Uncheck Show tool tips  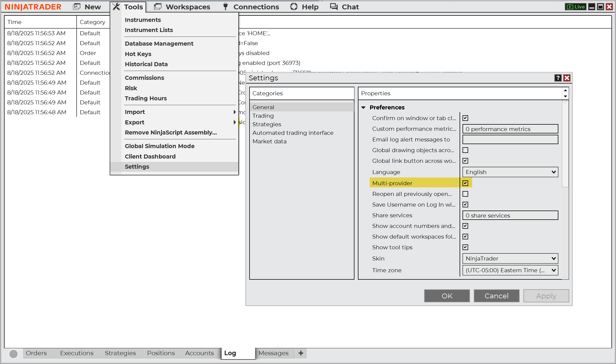465,247
